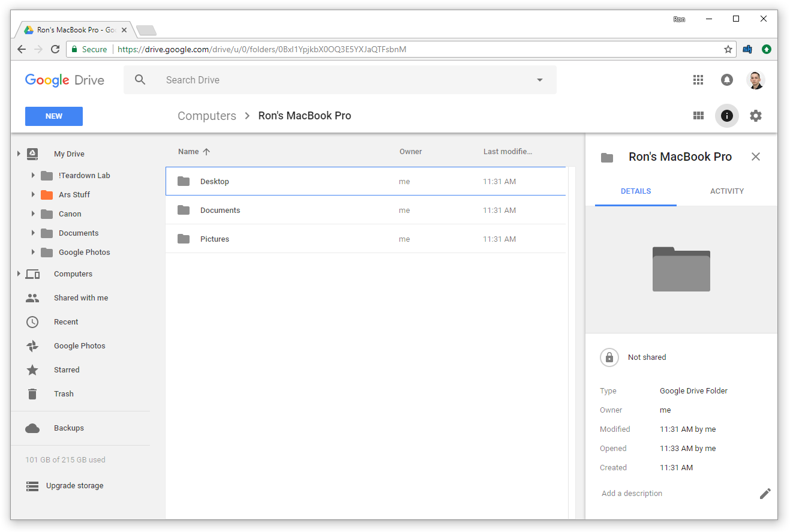790x532 pixels.
Task: Switch to the Activity tab
Action: (726, 191)
